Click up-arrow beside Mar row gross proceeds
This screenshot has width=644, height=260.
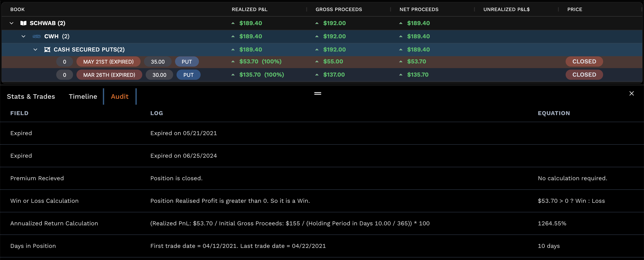[x=317, y=75]
